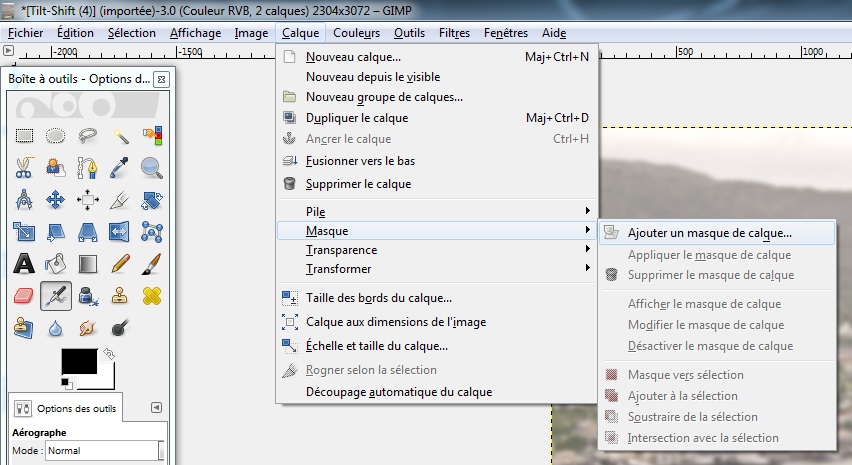Pick the Scissors Select tool
Screen dimensions: 852x465
(25, 168)
